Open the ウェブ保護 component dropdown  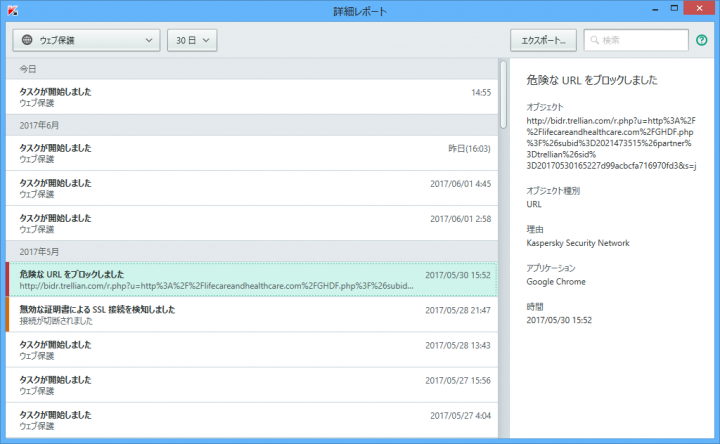86,40
